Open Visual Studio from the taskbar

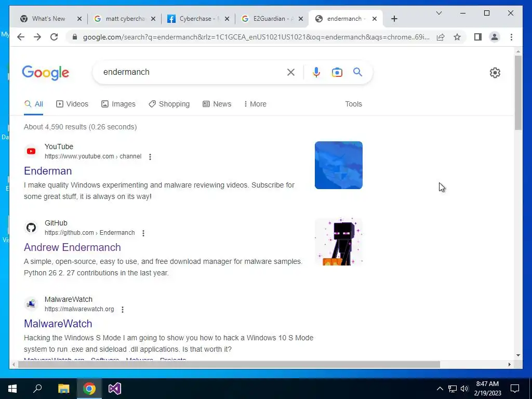click(115, 389)
